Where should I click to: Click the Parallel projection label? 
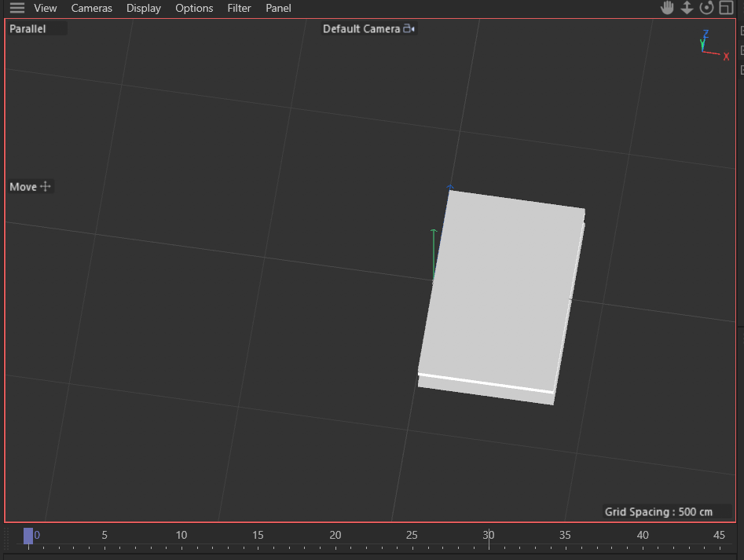tap(27, 29)
